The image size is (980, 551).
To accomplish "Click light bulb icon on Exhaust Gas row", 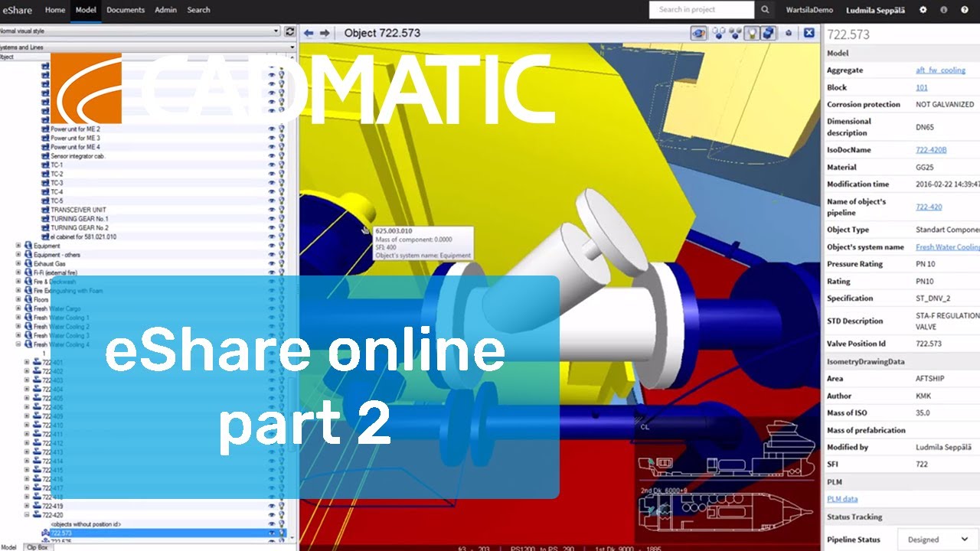I will point(281,263).
